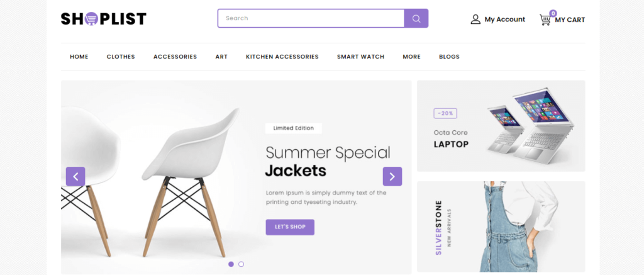Open the shopping cart icon
This screenshot has height=275, width=644.
(545, 20)
